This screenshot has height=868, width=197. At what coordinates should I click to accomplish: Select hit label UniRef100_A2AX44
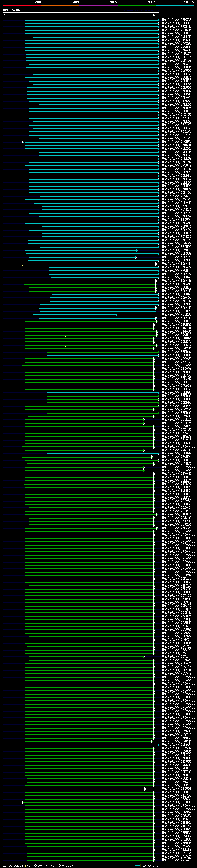coord(177,64)
